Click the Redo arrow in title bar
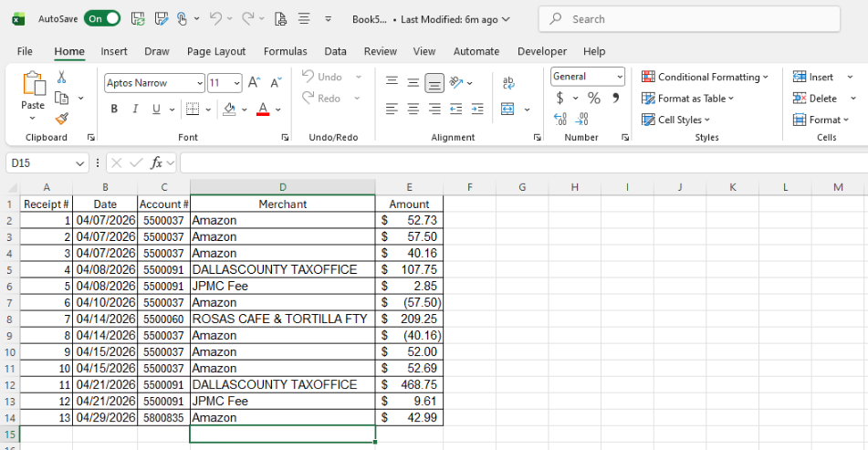The image size is (868, 450). [x=247, y=19]
